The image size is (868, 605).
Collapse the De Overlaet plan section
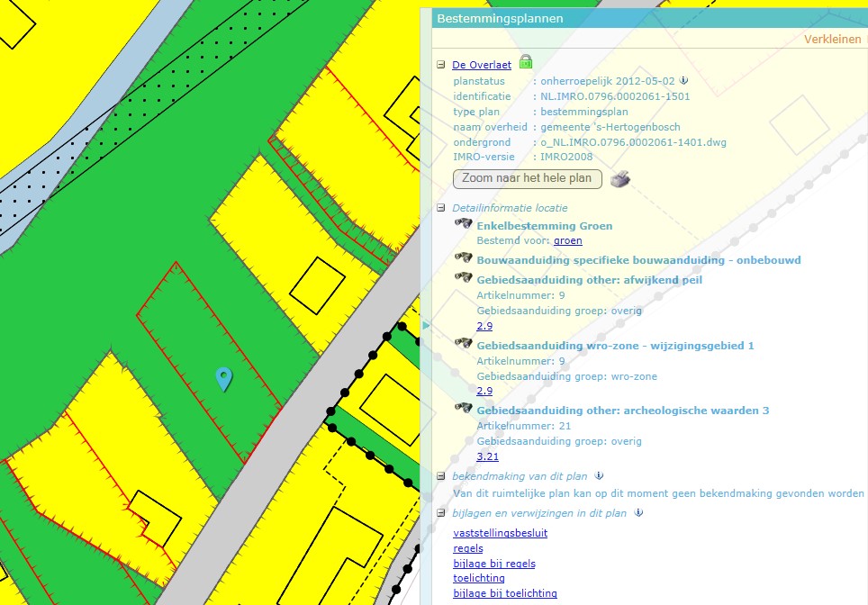(x=440, y=65)
